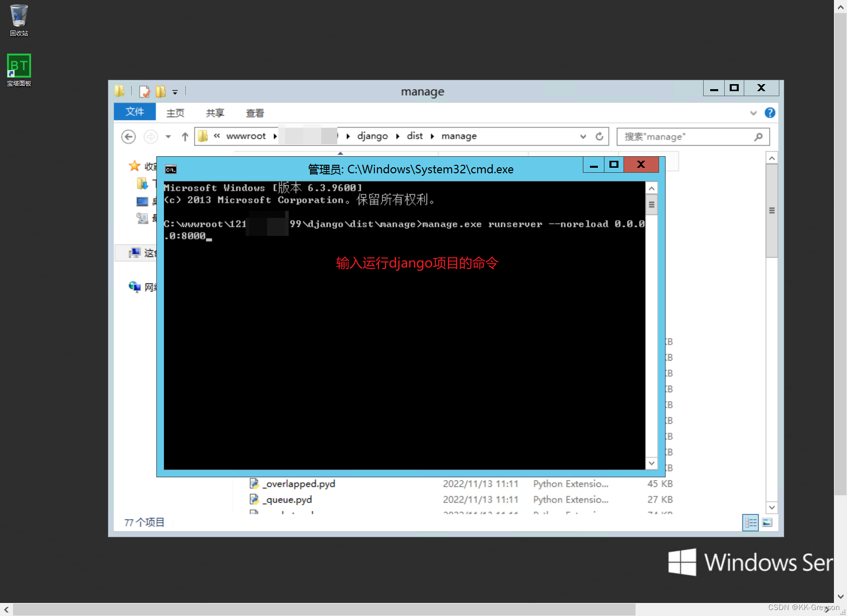Click the Explorer forward navigation arrow
The height and width of the screenshot is (616, 847).
pos(150,137)
